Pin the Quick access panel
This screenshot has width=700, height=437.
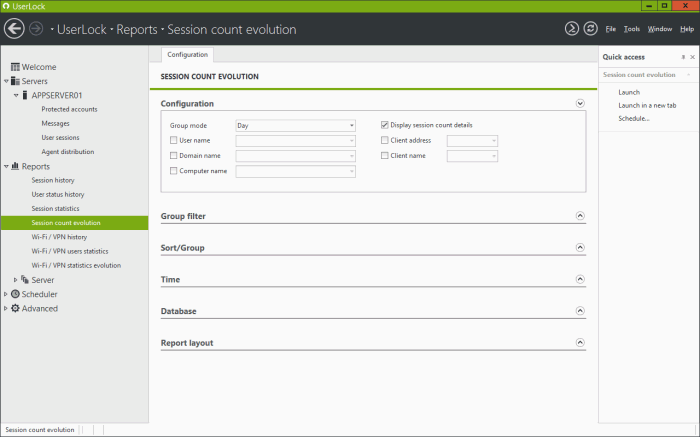(683, 57)
